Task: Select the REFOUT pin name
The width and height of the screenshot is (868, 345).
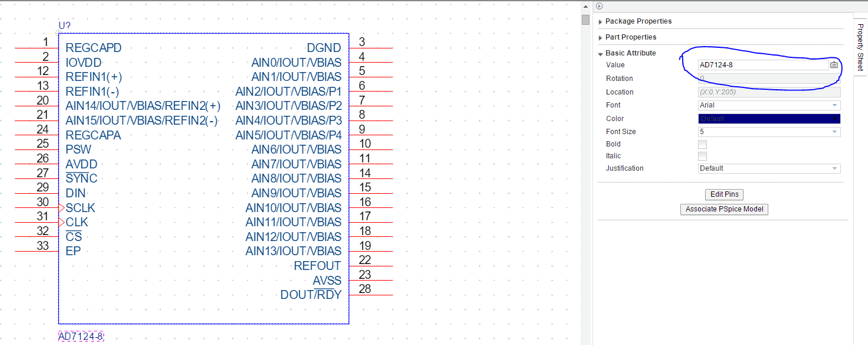Action: 317,266
